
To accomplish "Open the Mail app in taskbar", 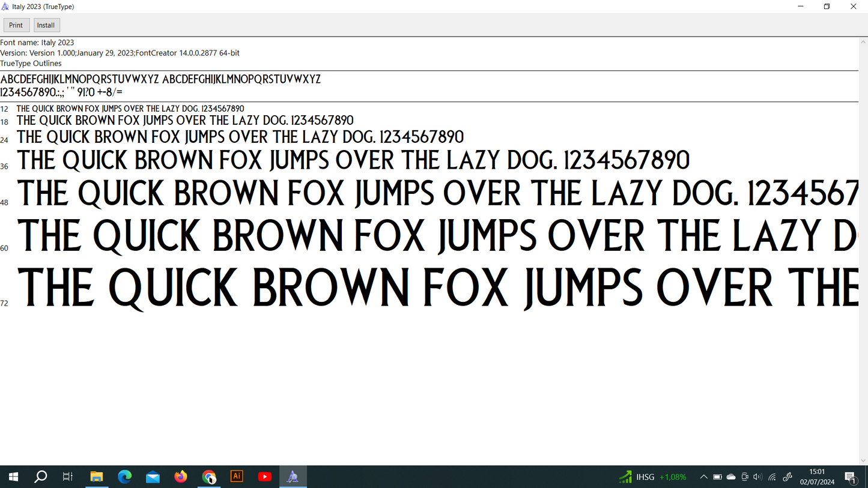I will (x=153, y=477).
